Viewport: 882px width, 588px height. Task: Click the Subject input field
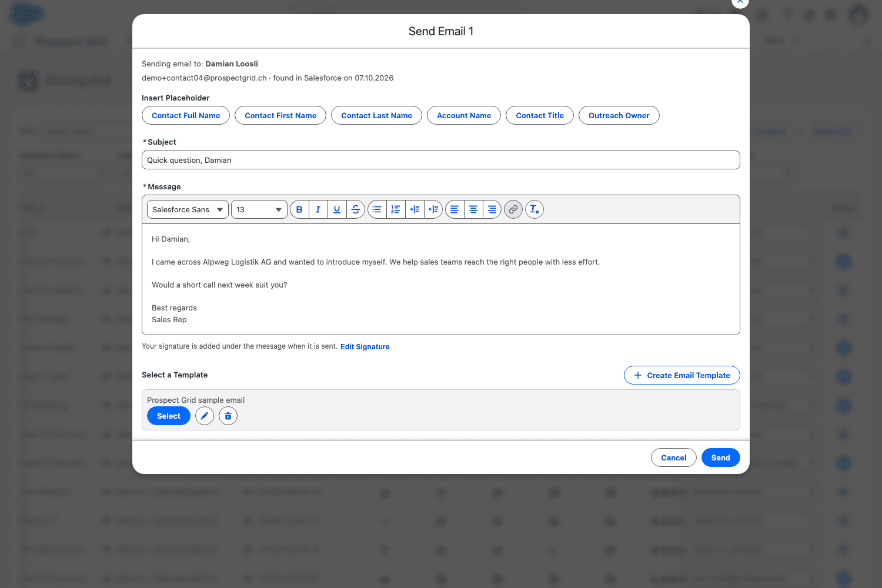(441, 160)
